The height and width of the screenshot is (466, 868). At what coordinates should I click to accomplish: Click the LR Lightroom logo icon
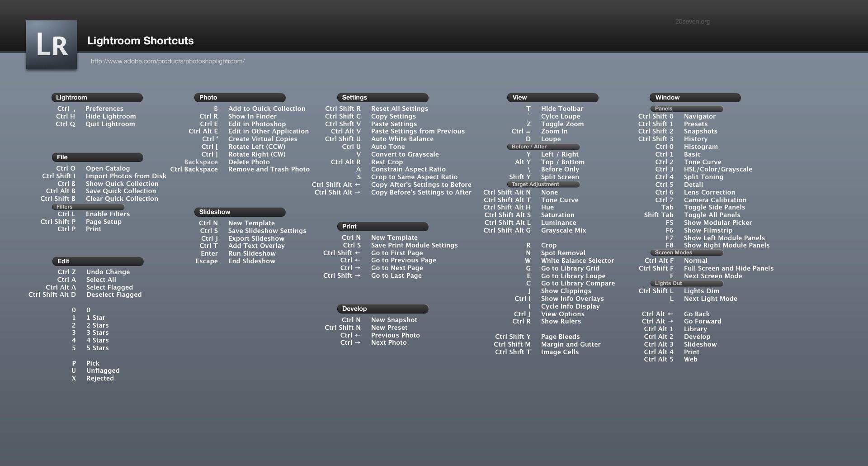tap(52, 45)
